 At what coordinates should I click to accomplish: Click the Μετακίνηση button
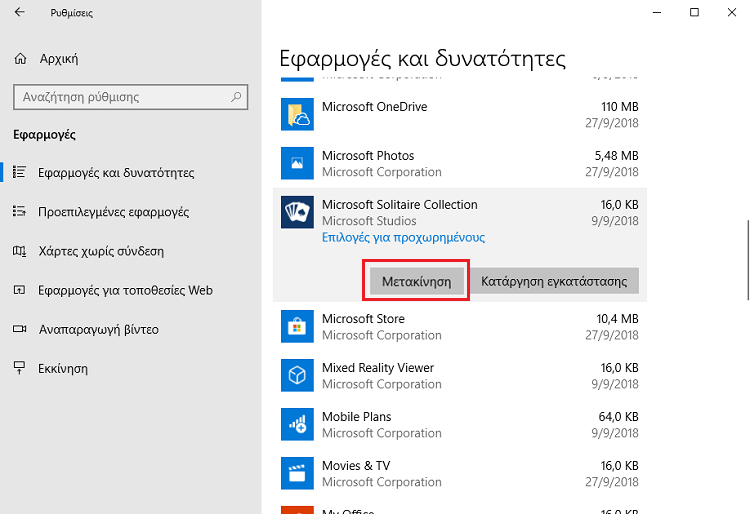tap(417, 281)
